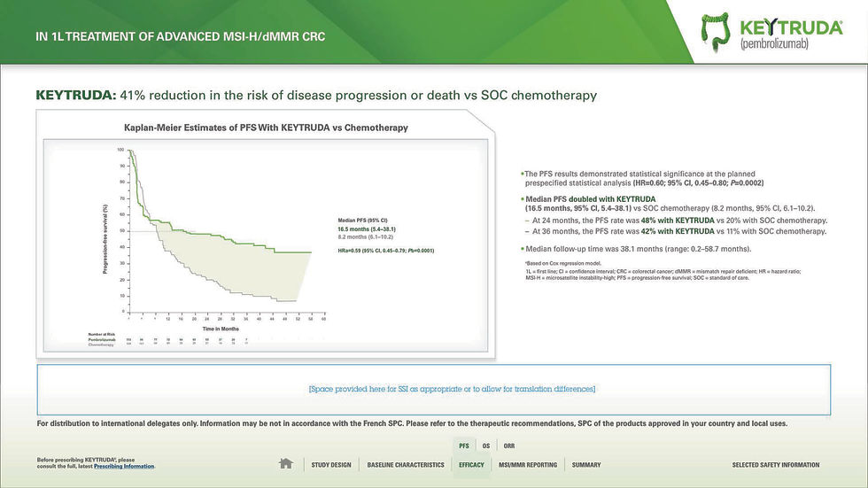Screen dimensions: 868x488
Task: Click the '8.2 months (6.1–10.2)' chart label
Action: 365,236
